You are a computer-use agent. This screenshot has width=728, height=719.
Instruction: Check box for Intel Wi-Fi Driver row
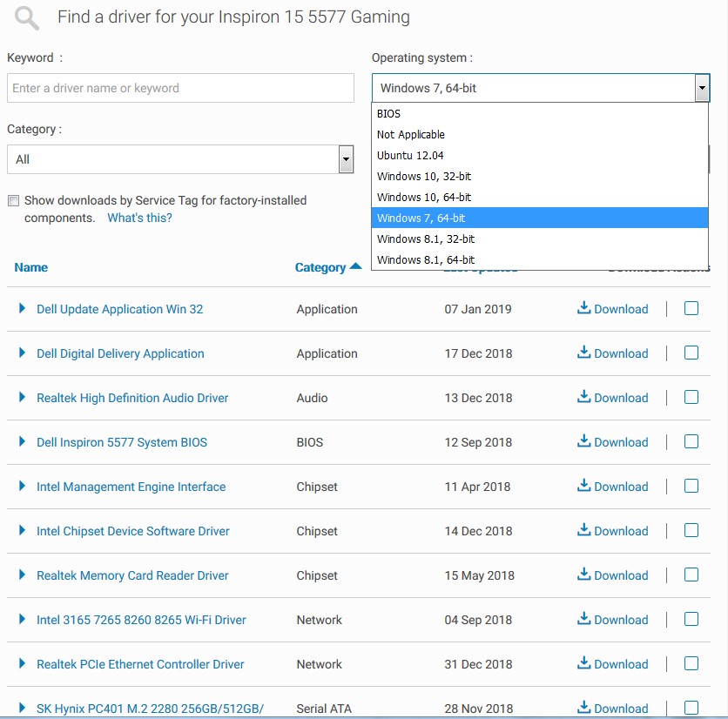(x=691, y=619)
